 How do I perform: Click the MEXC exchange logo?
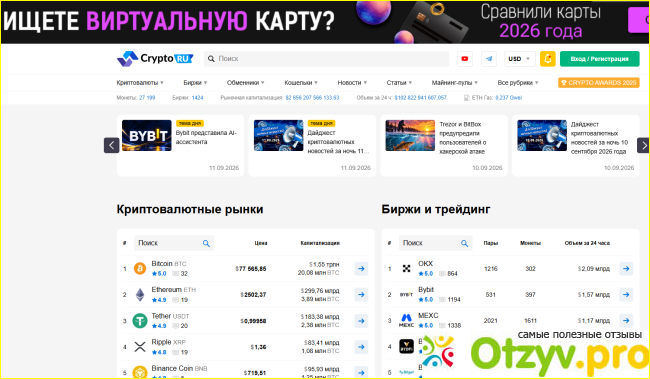(406, 320)
